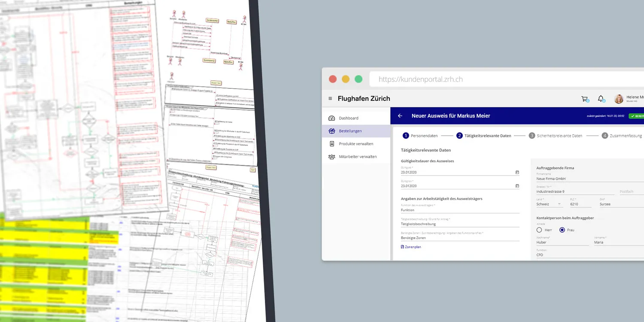Go to step 1 Personendaten
This screenshot has width=644, height=322.
click(420, 136)
